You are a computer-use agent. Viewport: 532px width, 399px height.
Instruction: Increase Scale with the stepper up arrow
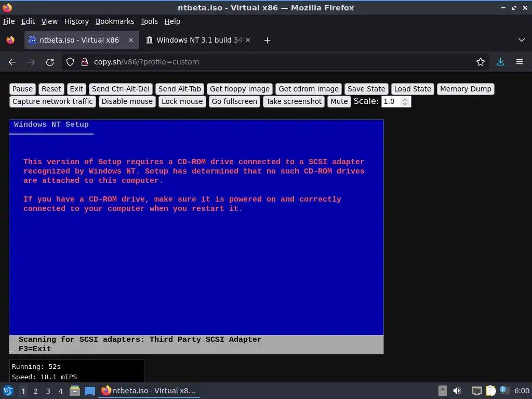click(x=405, y=99)
